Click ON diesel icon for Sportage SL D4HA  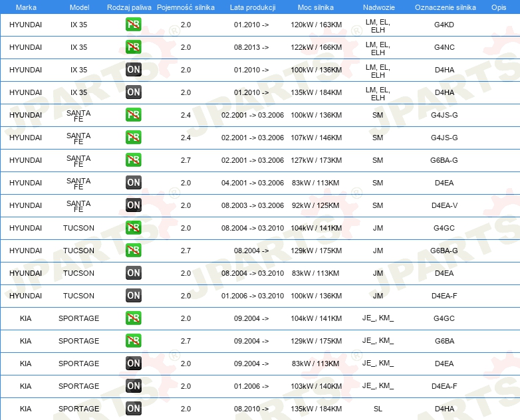click(133, 409)
